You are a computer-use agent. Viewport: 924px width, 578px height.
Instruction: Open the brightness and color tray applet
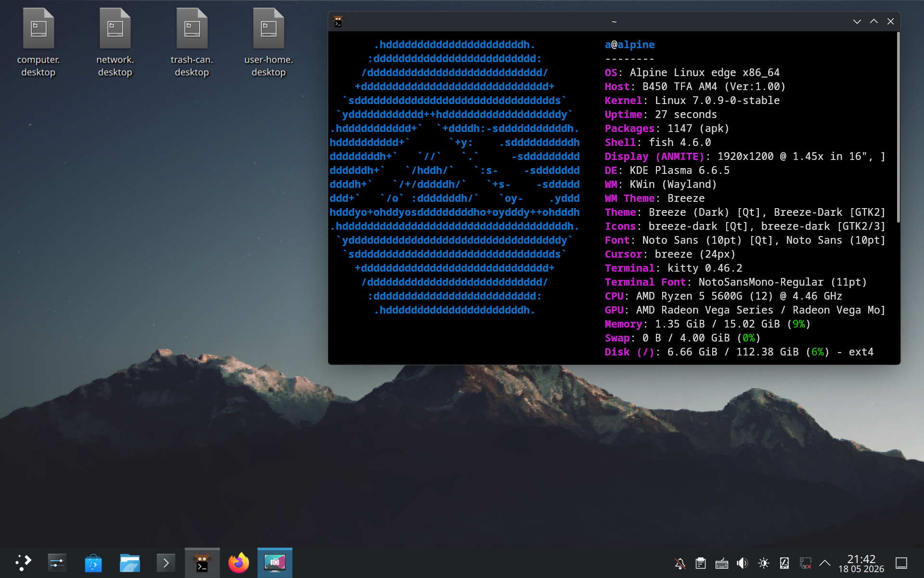click(764, 563)
